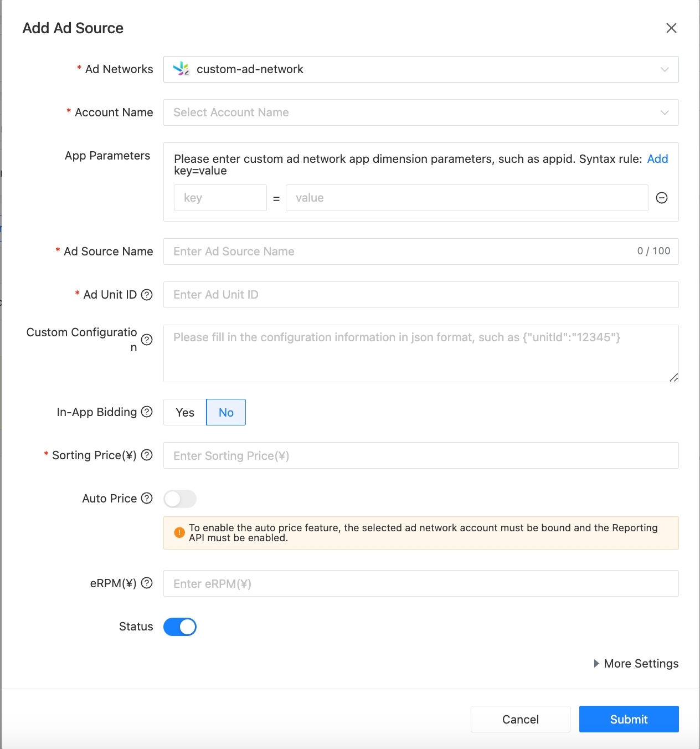Click the Add link in App Parameters

657,159
